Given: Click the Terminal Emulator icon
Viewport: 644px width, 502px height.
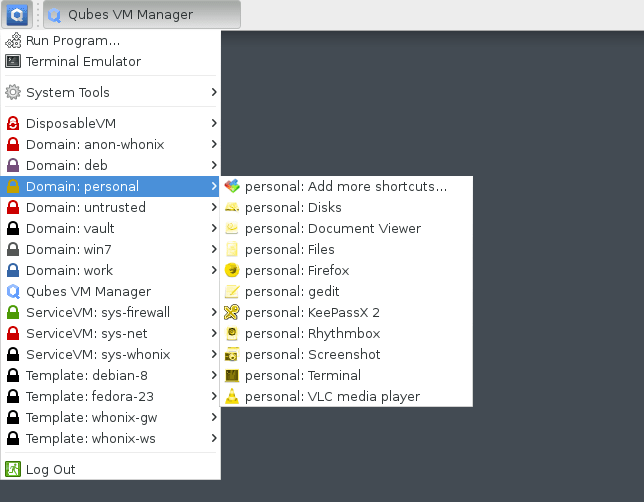Looking at the screenshot, I should (13, 62).
